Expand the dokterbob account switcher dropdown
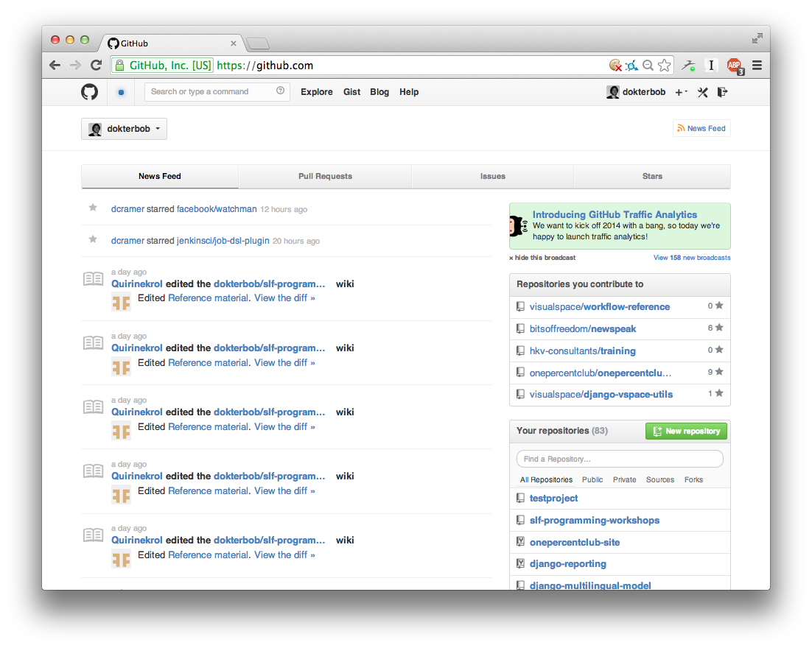 pos(124,129)
